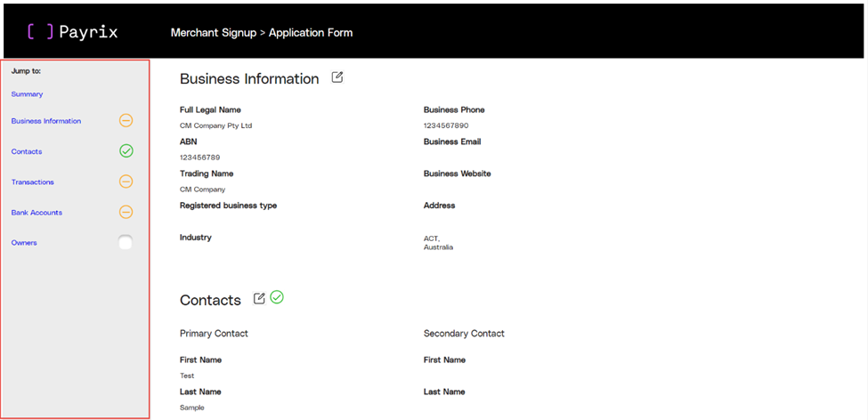Click green complete icon next to Contacts link
The width and height of the screenshot is (868, 420).
click(126, 150)
